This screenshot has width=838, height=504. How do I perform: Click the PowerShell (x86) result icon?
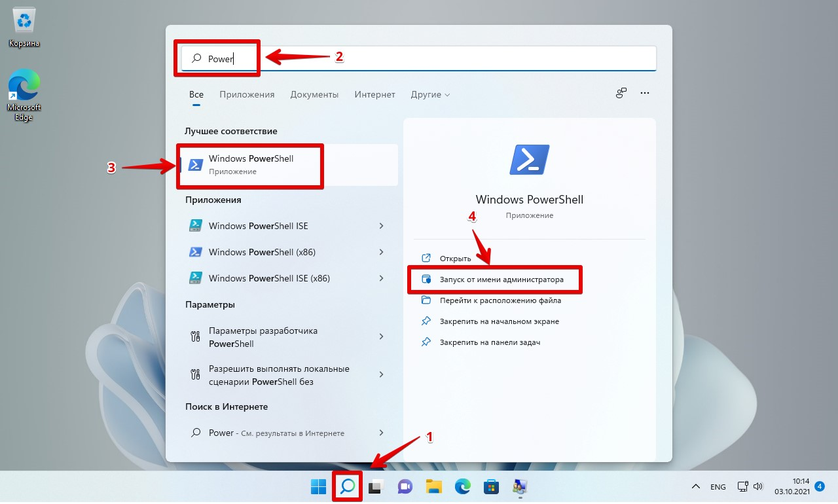click(x=195, y=252)
